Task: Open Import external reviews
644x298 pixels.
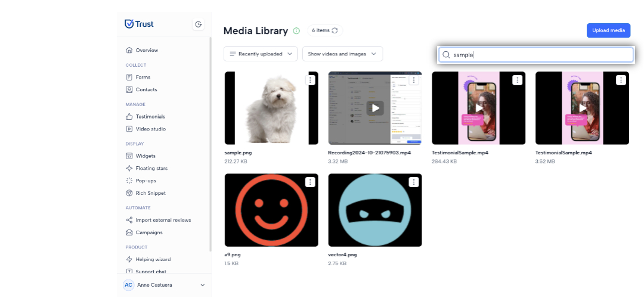Action: 163,220
